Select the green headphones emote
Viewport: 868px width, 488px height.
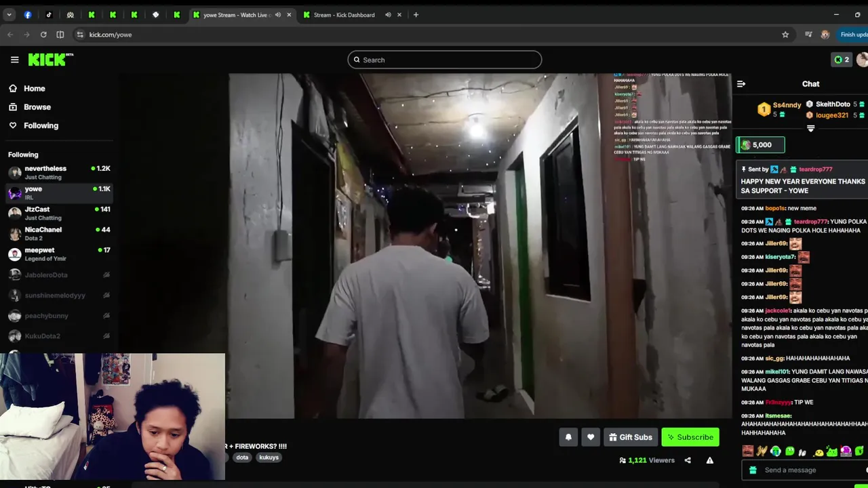tap(776, 451)
